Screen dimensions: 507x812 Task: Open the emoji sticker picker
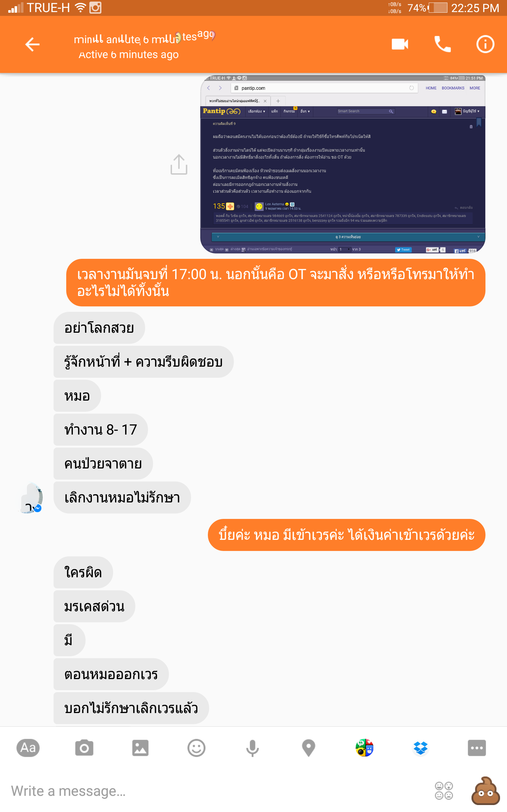(x=196, y=748)
